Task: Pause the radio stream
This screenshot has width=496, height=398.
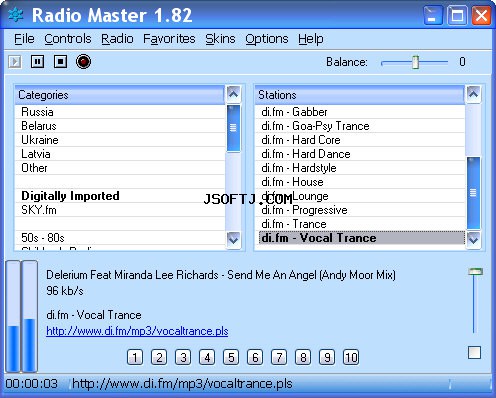Action: click(x=37, y=62)
